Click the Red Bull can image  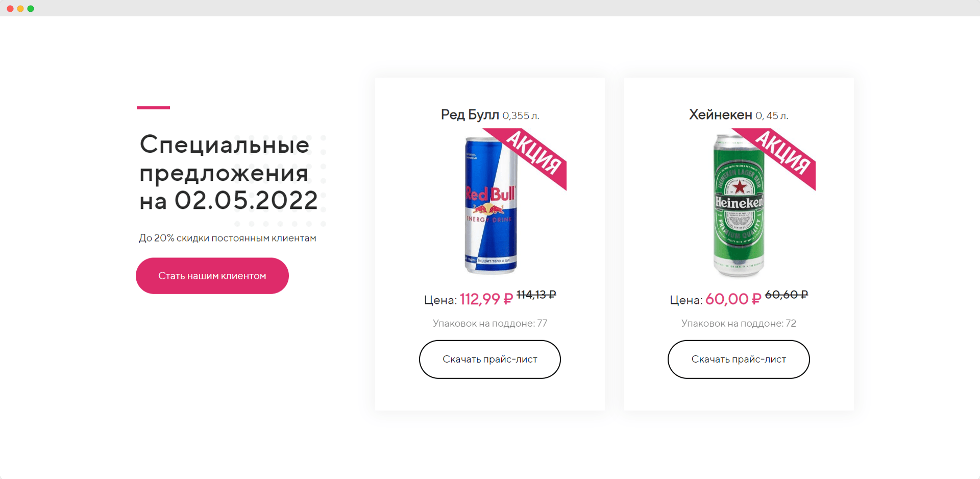tap(491, 205)
